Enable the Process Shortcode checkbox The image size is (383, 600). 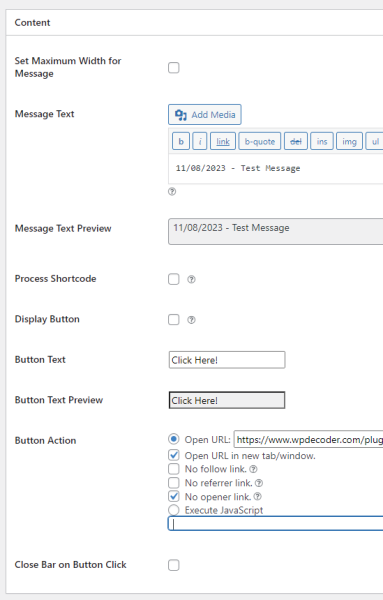(x=174, y=279)
